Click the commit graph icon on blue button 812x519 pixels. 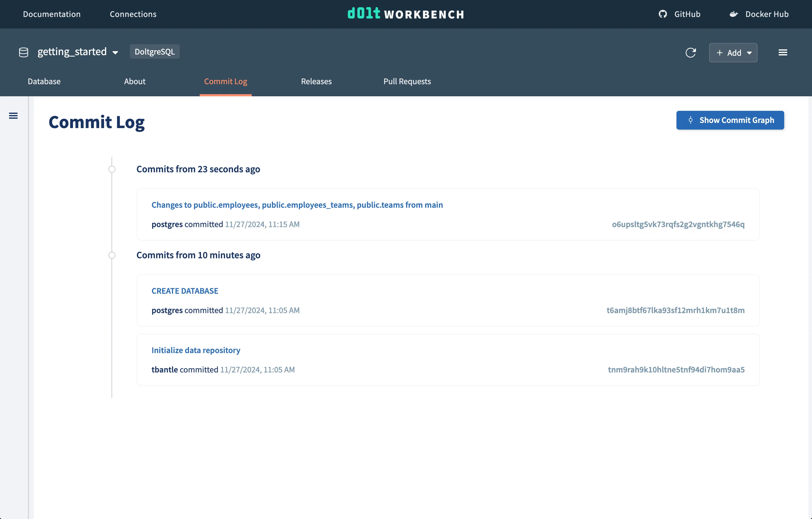coord(690,120)
